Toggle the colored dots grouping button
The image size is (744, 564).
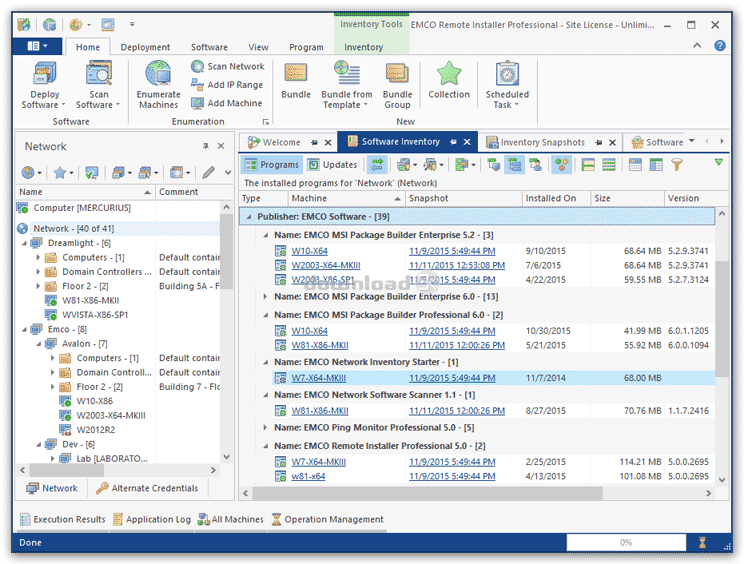(561, 165)
